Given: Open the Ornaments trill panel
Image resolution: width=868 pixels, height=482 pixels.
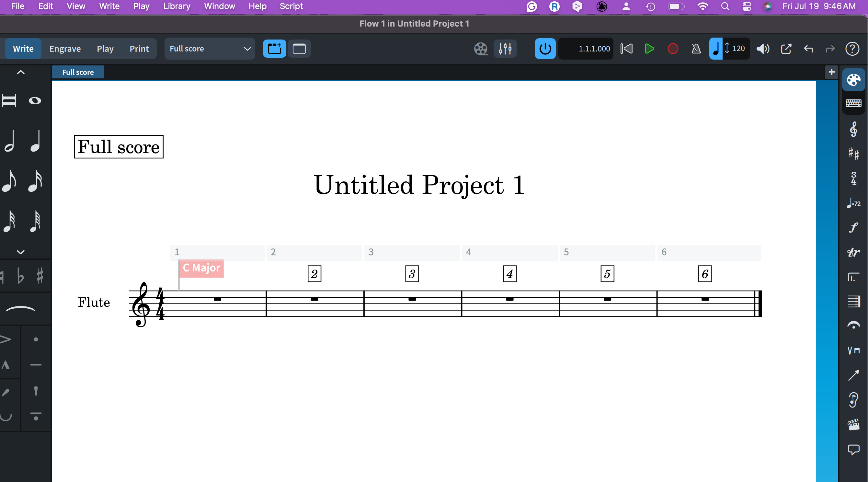Looking at the screenshot, I should (853, 252).
